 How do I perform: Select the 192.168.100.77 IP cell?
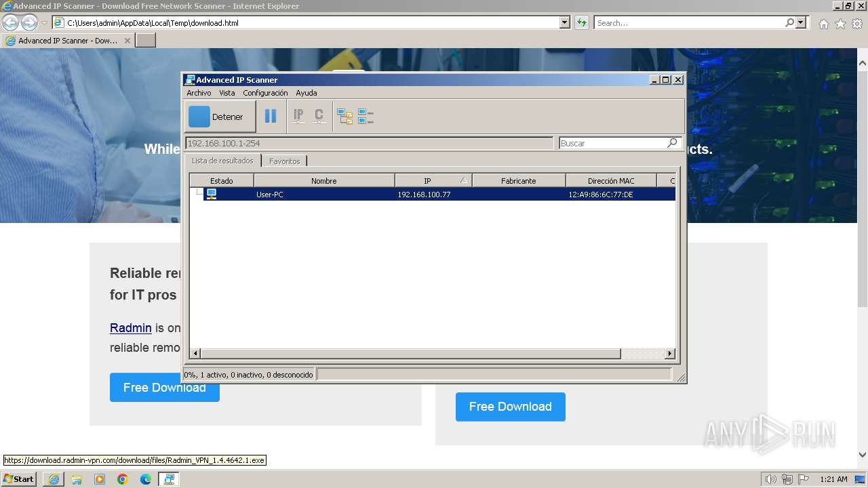(424, 195)
